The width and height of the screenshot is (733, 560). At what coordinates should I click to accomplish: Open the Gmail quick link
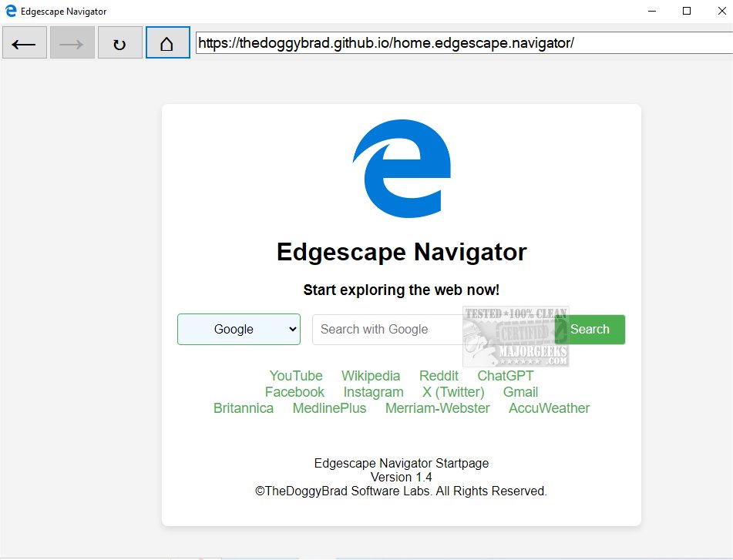click(520, 392)
